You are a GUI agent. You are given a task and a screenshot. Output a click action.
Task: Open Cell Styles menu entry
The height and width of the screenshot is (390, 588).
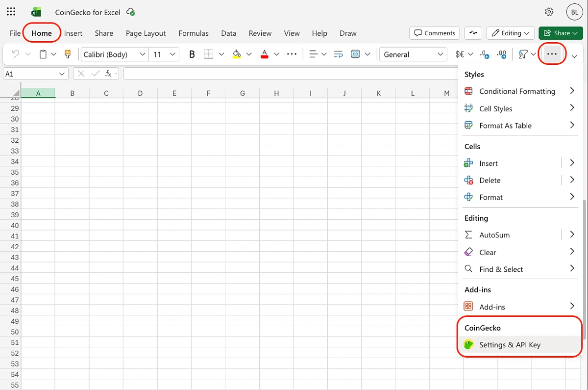coord(520,108)
